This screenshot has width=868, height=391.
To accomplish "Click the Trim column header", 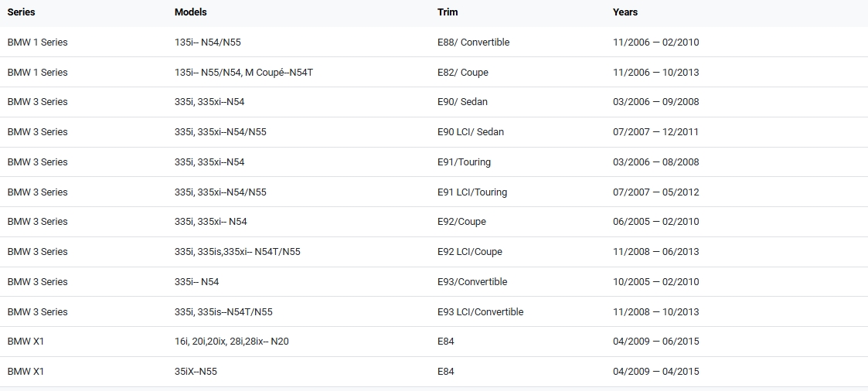I will [448, 12].
